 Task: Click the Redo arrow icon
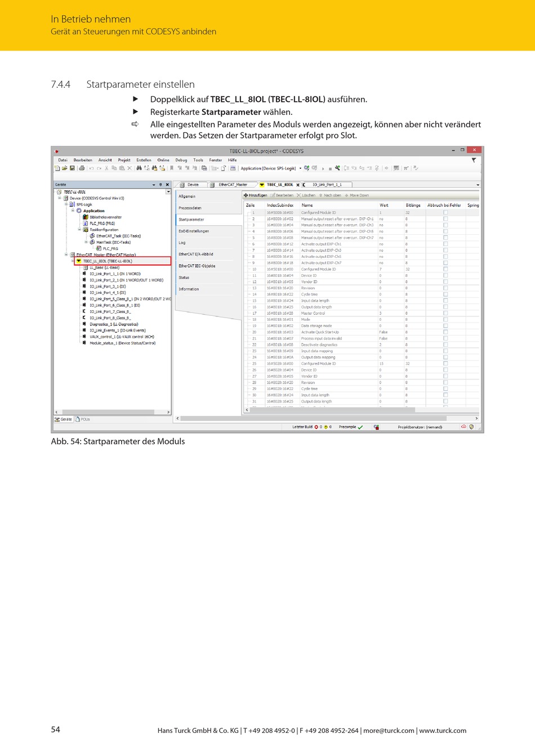click(x=99, y=168)
